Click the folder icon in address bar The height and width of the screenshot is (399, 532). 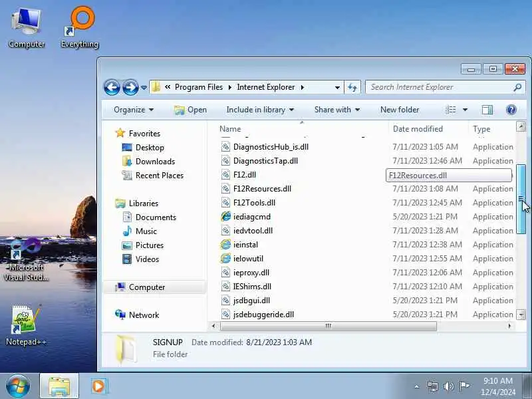[x=156, y=87]
